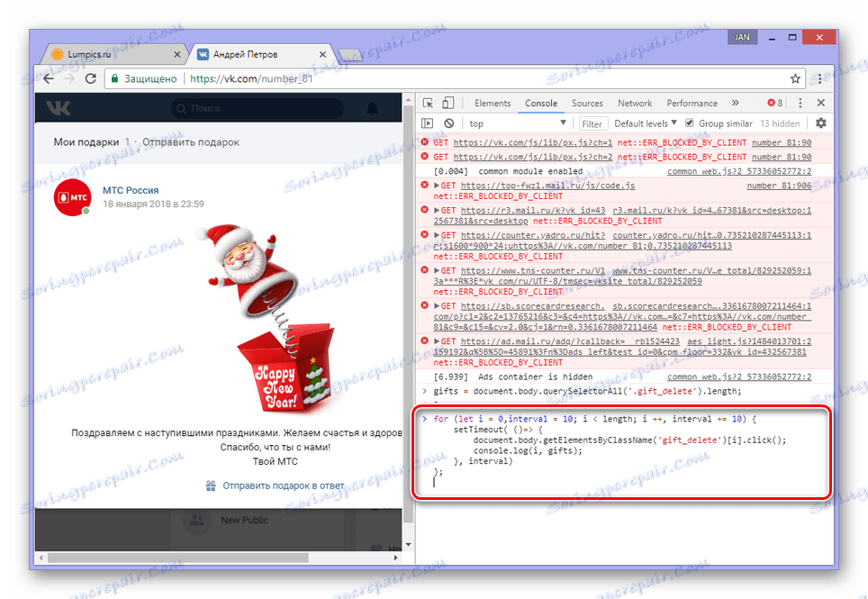Click page vertical scrollbar up arrow

(x=409, y=100)
